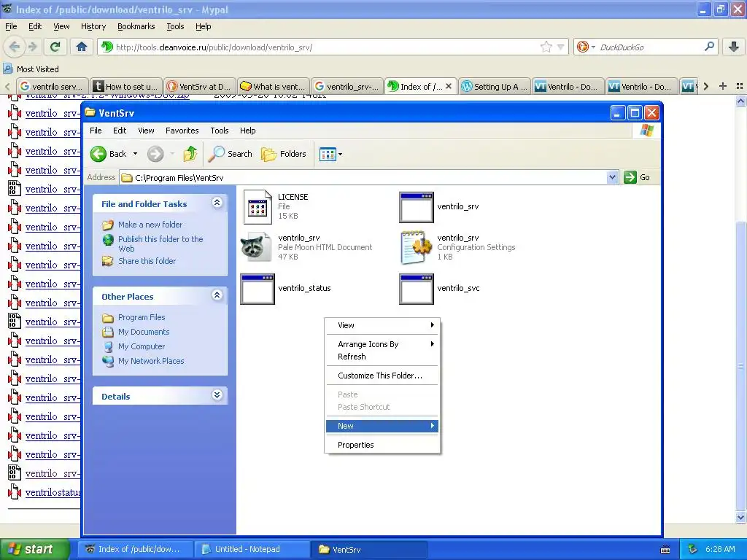Go to My Documents in Other Places
The image size is (747, 560).
[144, 332]
